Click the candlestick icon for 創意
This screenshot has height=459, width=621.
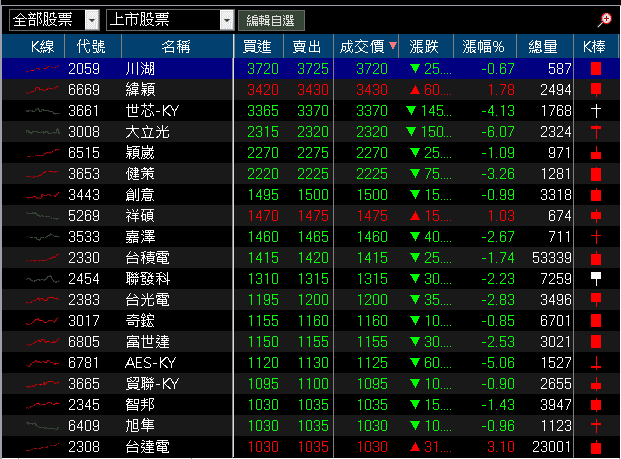[596, 195]
